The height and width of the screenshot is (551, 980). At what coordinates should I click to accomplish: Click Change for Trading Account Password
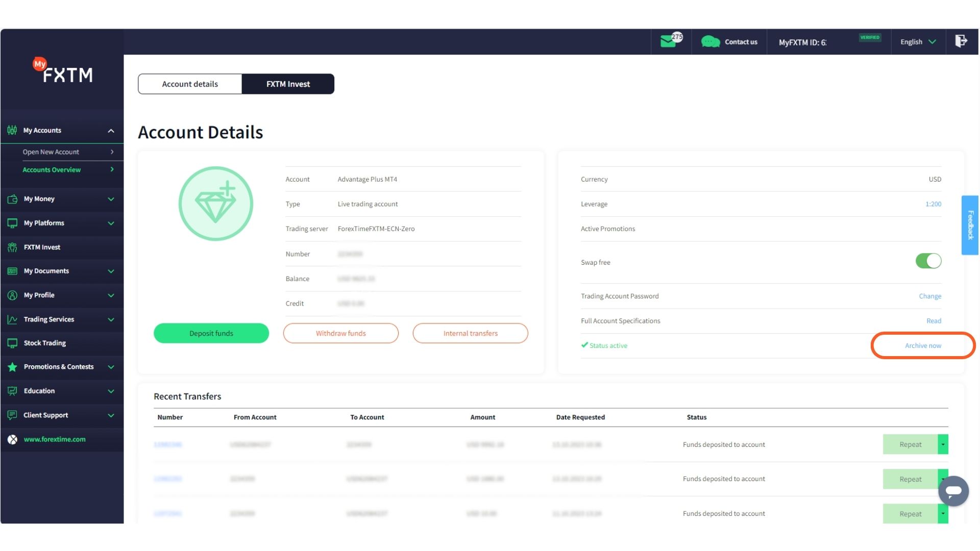(x=930, y=296)
